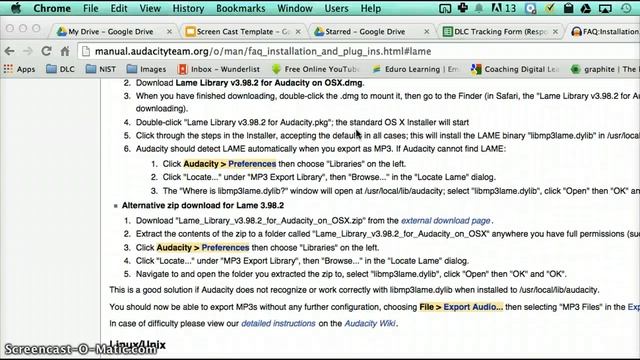Click the Linux/Unix heading
Viewport: 640px width, 360px height.
click(138, 345)
